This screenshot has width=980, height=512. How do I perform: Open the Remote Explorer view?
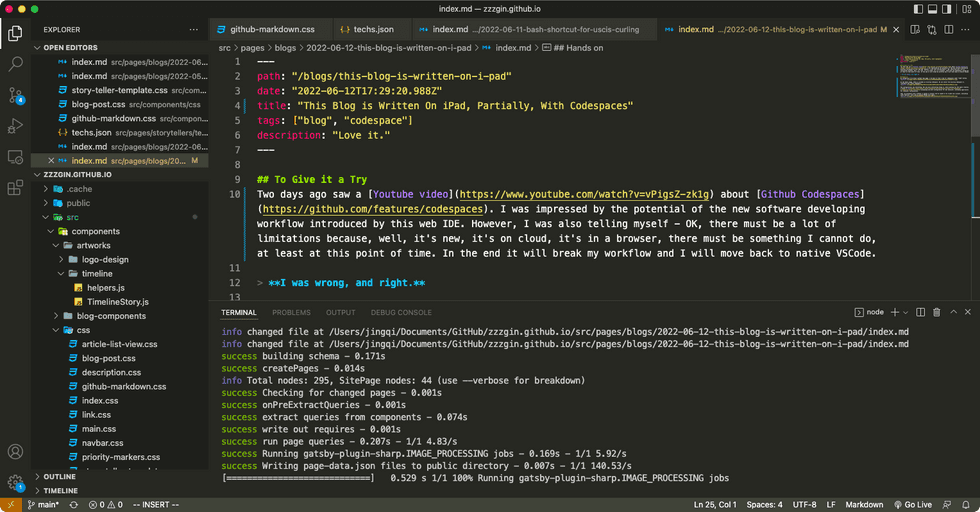pos(15,157)
